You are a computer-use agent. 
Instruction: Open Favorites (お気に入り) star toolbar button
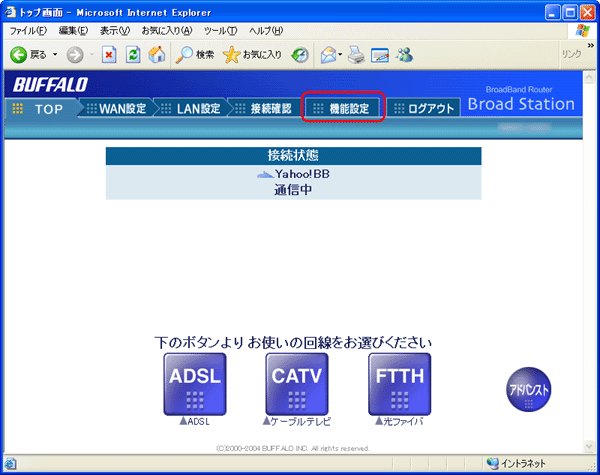coord(252,55)
